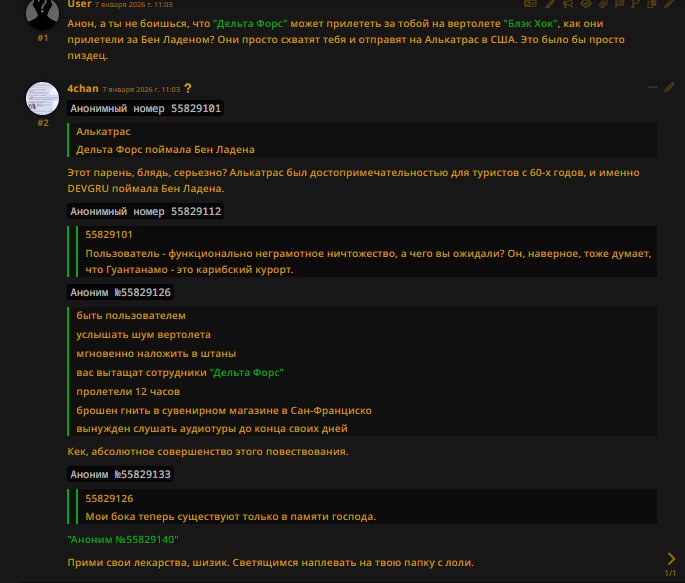Click the copy icon on message #1
Viewport: 685px width, 583px height.
[x=652, y=3]
